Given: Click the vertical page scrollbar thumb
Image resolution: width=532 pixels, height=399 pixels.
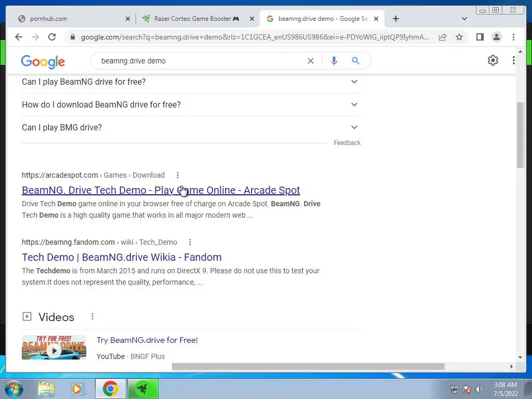Looking at the screenshot, I should (x=520, y=135).
